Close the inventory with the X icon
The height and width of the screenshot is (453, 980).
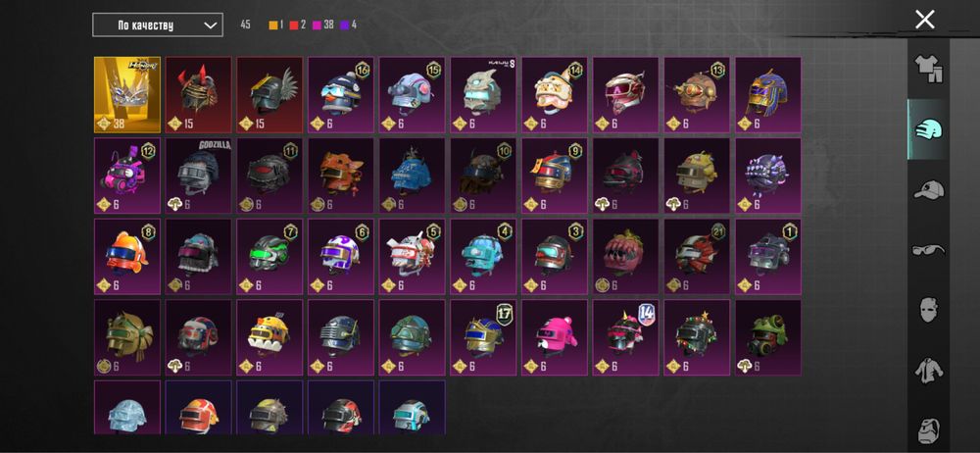point(925,20)
